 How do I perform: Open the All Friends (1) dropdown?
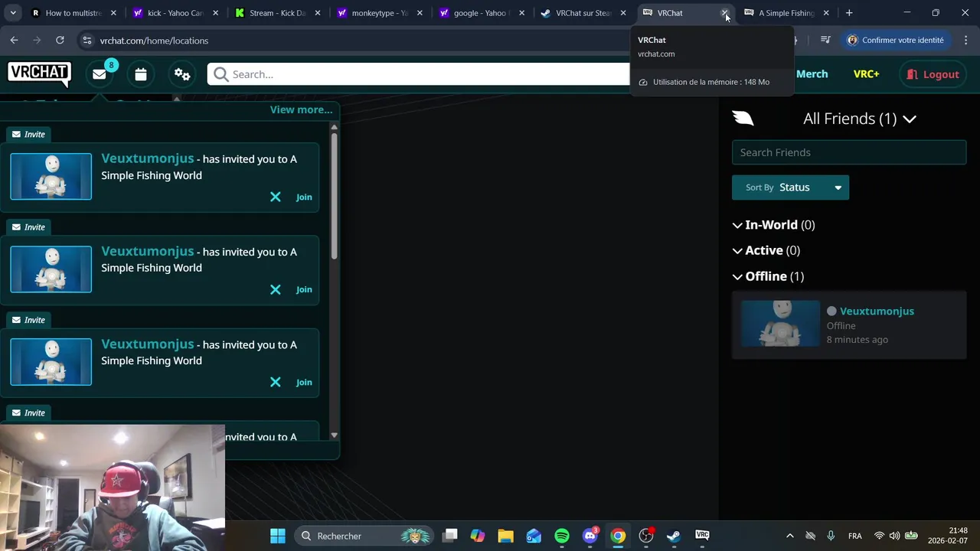859,119
